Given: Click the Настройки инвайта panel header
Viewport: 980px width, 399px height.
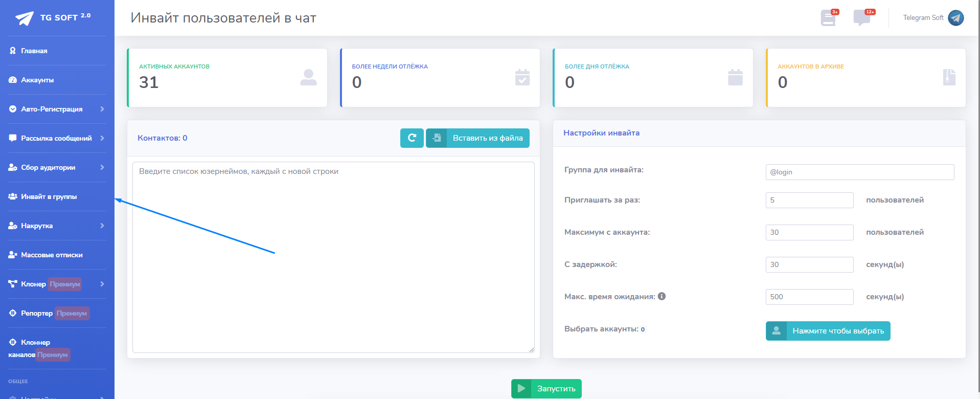Looking at the screenshot, I should [759, 133].
